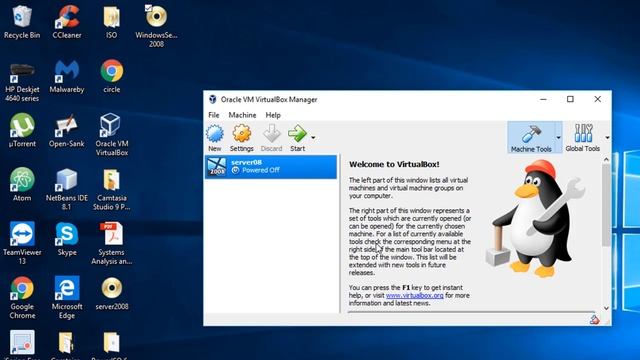Open the Machine menu
Viewport: 640px width, 360px height.
pos(242,115)
